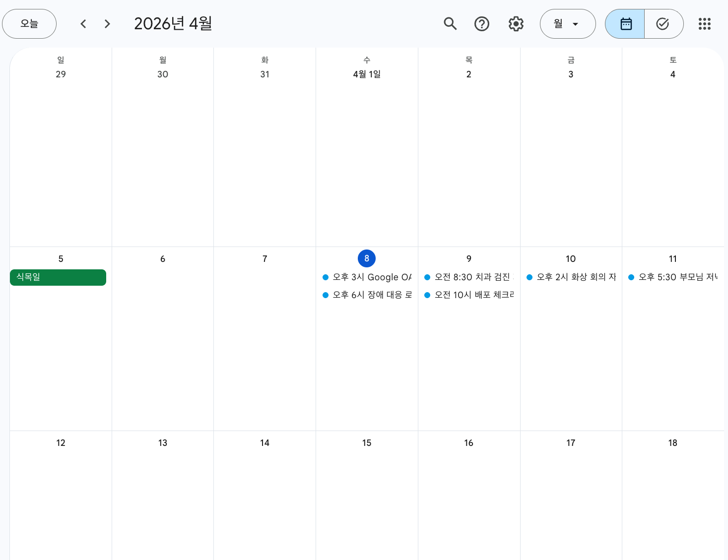This screenshot has width=728, height=560.
Task: Click date number 30
Action: pyautogui.click(x=163, y=74)
